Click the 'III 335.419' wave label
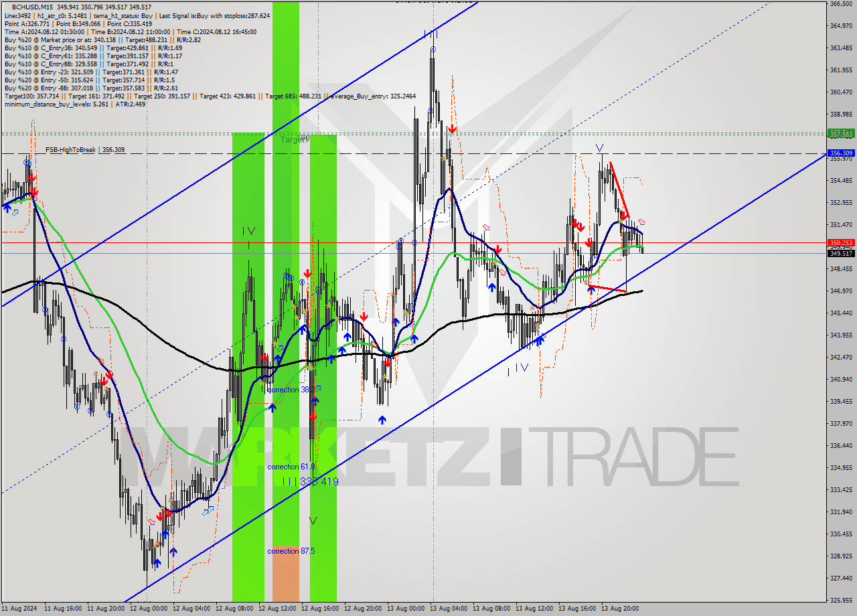This screenshot has height=616, width=857. coord(309,481)
